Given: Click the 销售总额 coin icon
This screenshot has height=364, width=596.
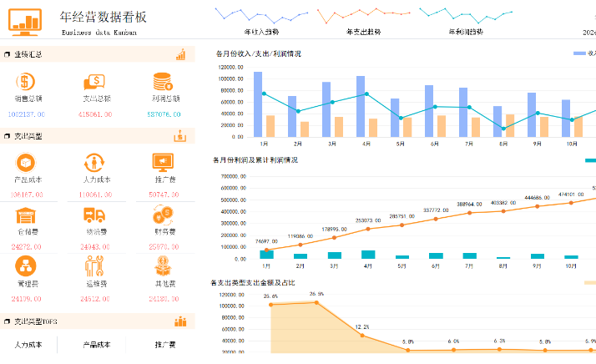Looking at the screenshot, I should pyautogui.click(x=26, y=81).
